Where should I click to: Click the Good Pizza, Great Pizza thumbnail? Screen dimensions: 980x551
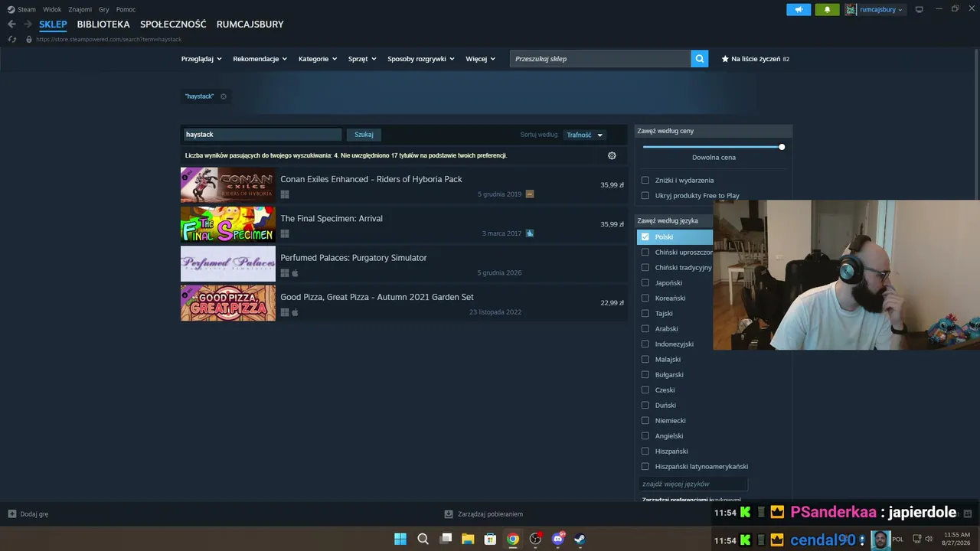pos(228,303)
